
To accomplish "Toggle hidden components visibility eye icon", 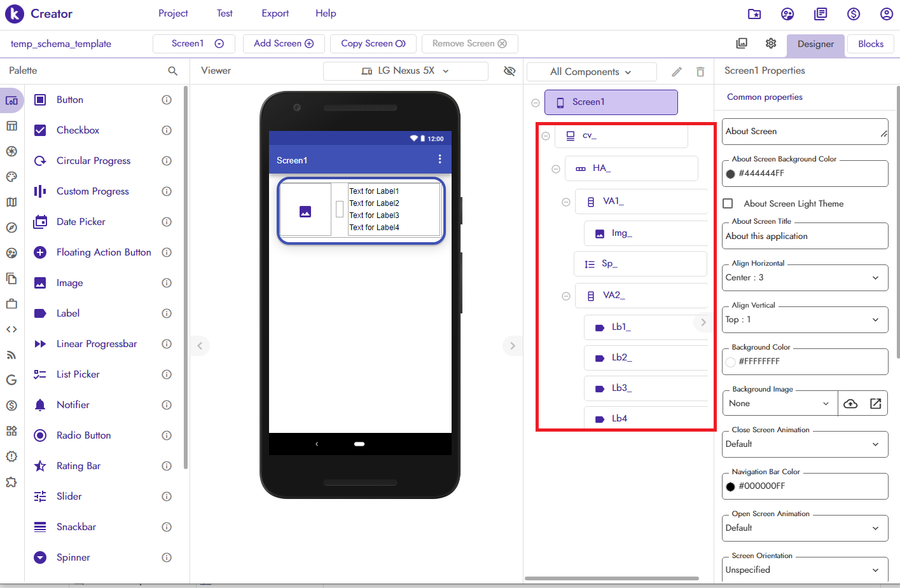I will point(509,71).
